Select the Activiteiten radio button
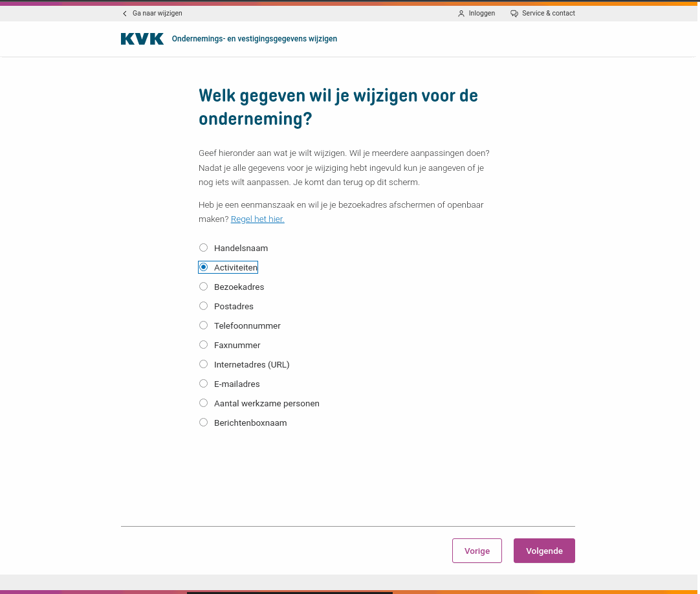This screenshot has height=594, width=700. 204,267
